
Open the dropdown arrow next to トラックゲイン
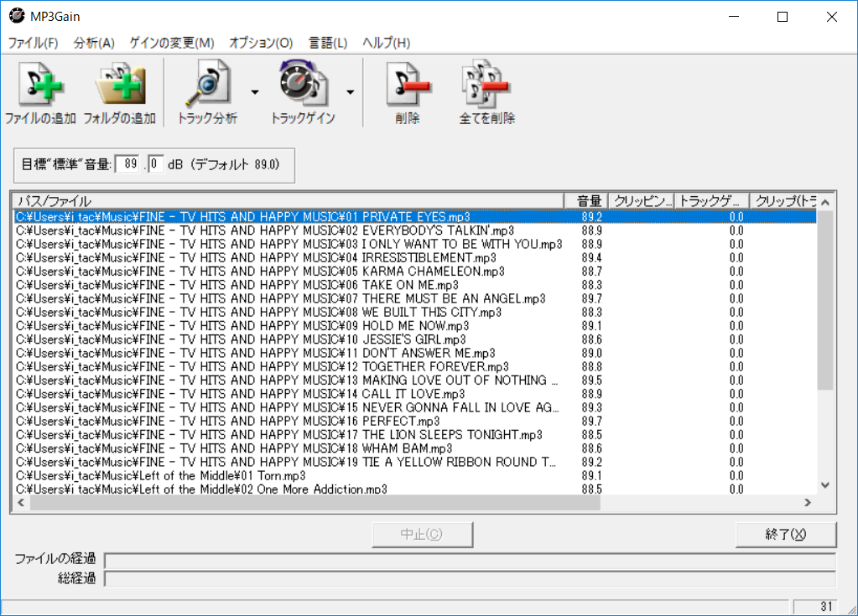coord(350,92)
